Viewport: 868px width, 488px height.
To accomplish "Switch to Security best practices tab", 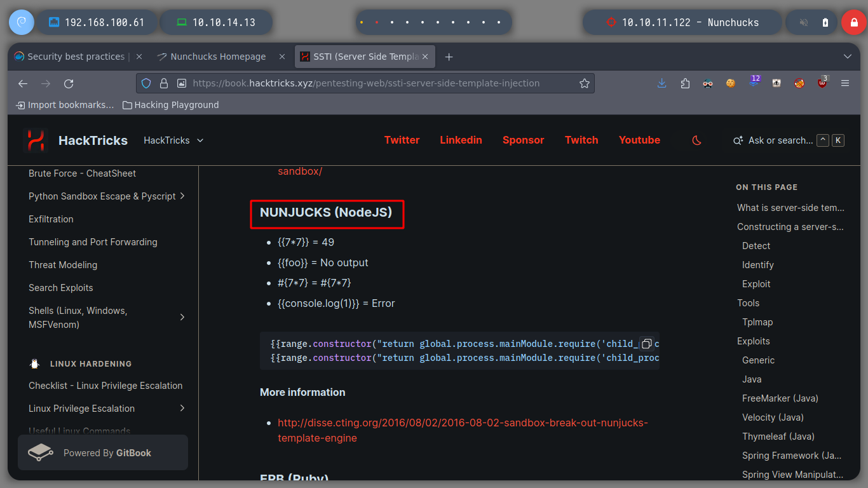I will (x=76, y=57).
